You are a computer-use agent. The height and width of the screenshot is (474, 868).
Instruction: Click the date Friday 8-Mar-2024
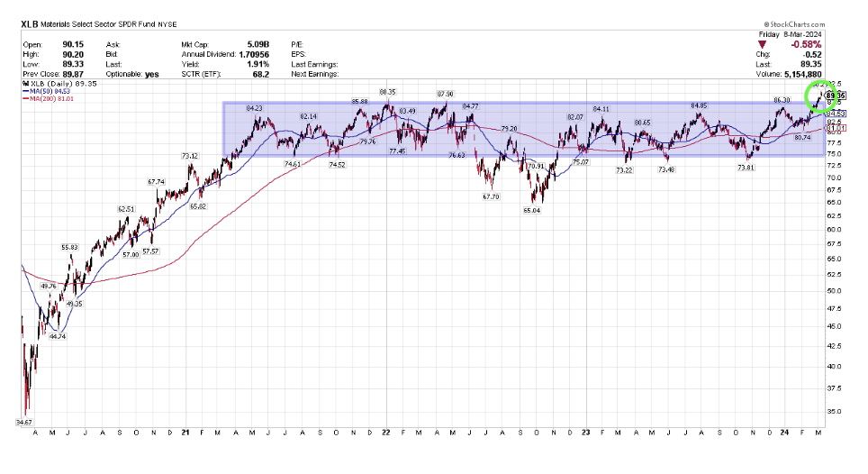[x=791, y=34]
